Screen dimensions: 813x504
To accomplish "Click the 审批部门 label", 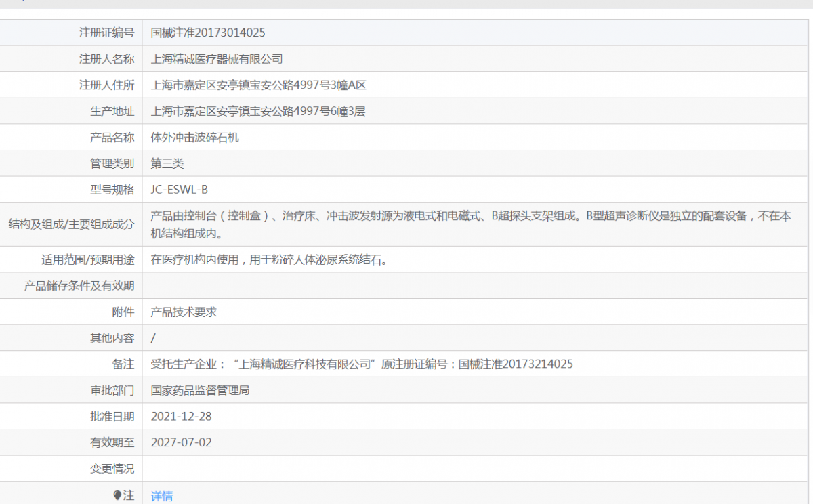I will coord(112,390).
